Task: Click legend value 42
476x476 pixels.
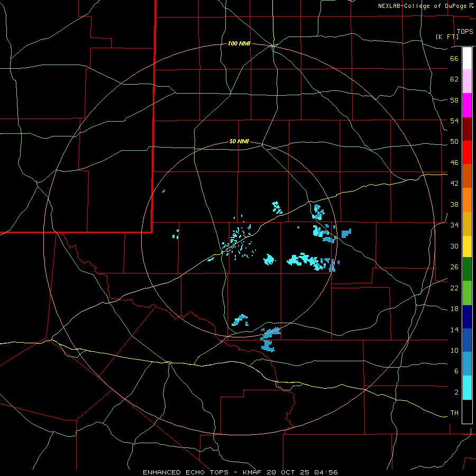Action: [454, 184]
